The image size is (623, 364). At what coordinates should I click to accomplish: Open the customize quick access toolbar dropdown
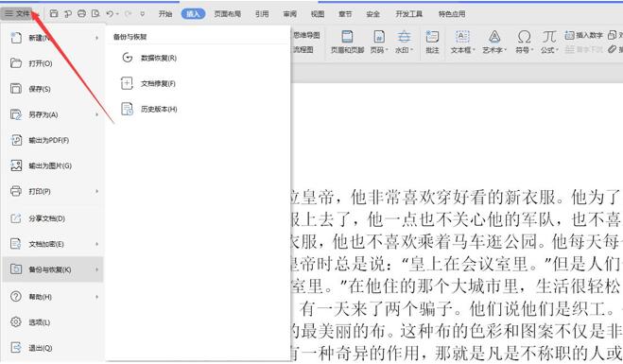(x=142, y=14)
